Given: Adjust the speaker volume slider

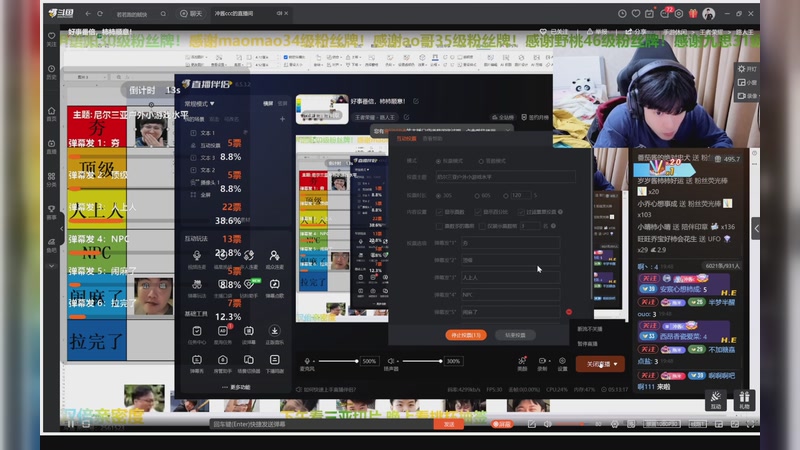Looking at the screenshot, I should pos(422,361).
